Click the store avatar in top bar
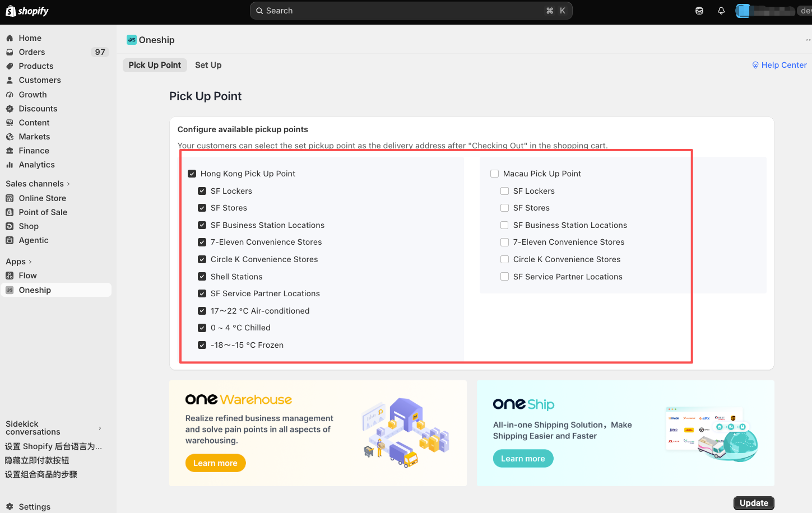 click(743, 11)
